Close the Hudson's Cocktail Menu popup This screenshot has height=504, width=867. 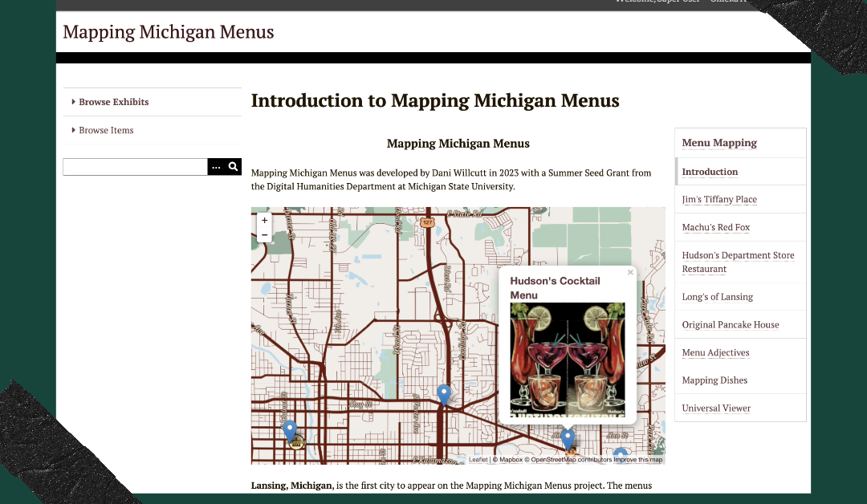coord(630,272)
